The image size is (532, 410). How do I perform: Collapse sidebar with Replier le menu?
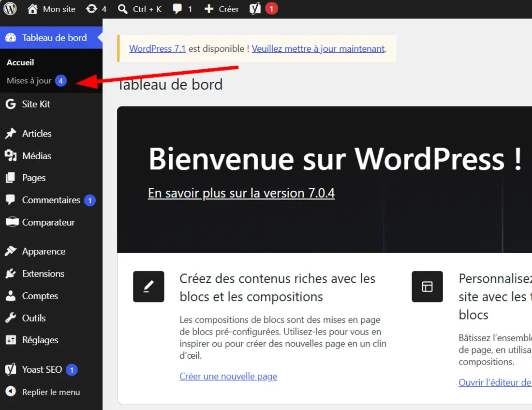coord(51,392)
